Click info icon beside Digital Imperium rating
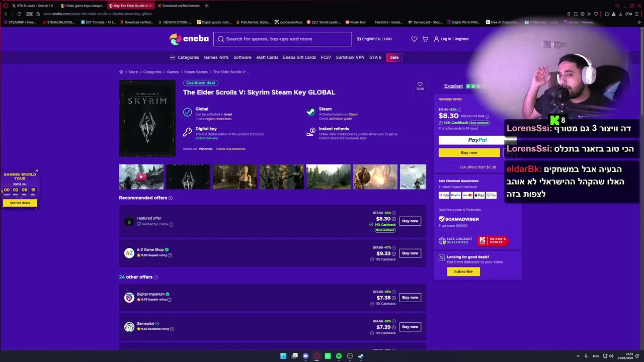 pos(169,300)
